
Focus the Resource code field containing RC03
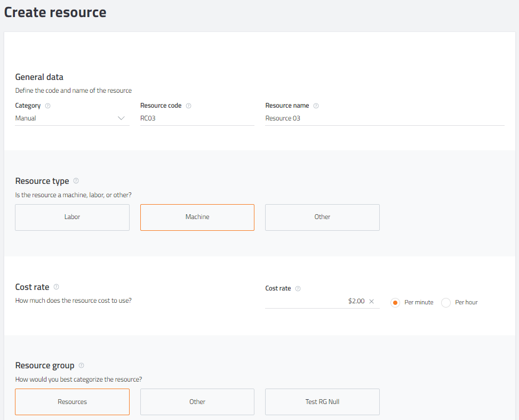click(197, 118)
